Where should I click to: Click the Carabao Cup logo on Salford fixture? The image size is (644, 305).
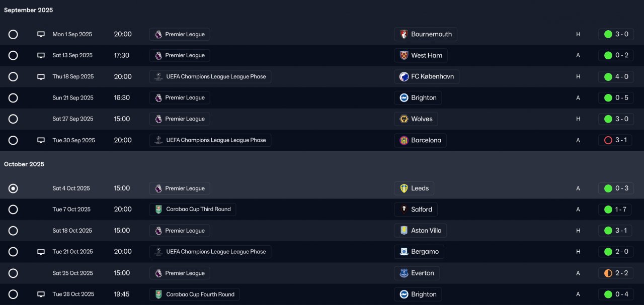[158, 210]
